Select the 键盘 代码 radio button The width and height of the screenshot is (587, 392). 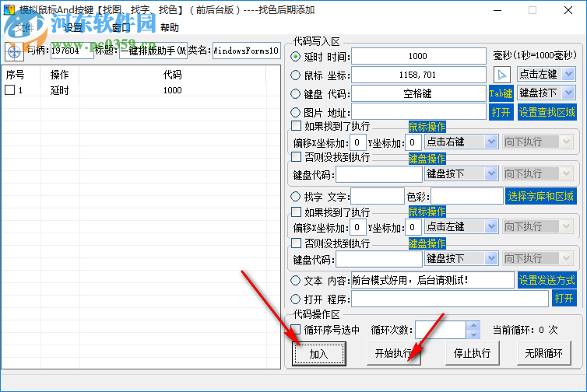point(295,94)
